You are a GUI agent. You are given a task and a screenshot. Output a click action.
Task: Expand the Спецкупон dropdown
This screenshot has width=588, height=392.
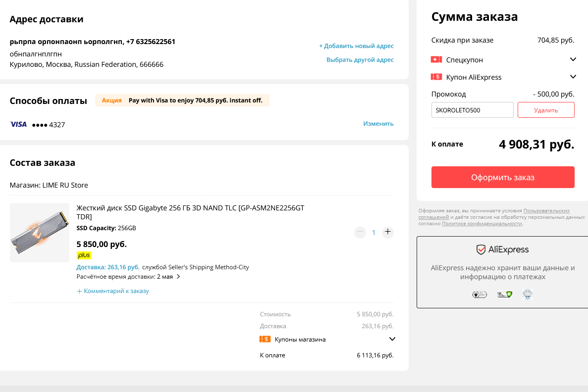click(573, 59)
